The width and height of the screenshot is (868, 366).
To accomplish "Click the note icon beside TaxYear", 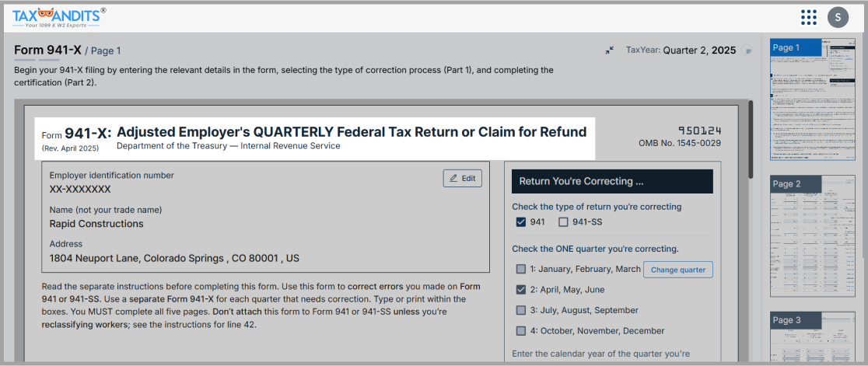I will coord(748,51).
